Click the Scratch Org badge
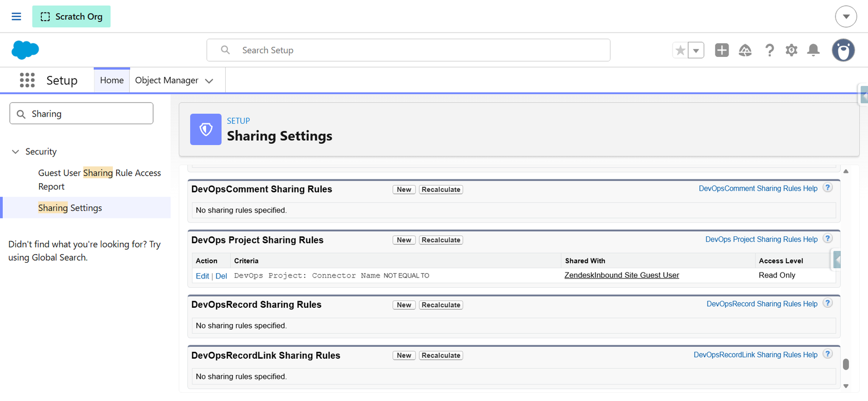This screenshot has width=868, height=401. coord(71,16)
